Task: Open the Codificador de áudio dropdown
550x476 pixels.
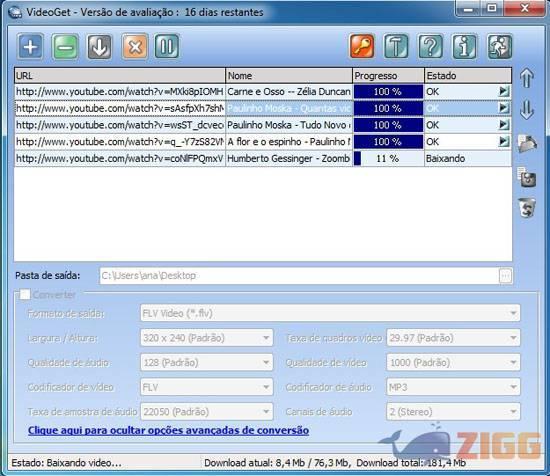Action: (453, 387)
